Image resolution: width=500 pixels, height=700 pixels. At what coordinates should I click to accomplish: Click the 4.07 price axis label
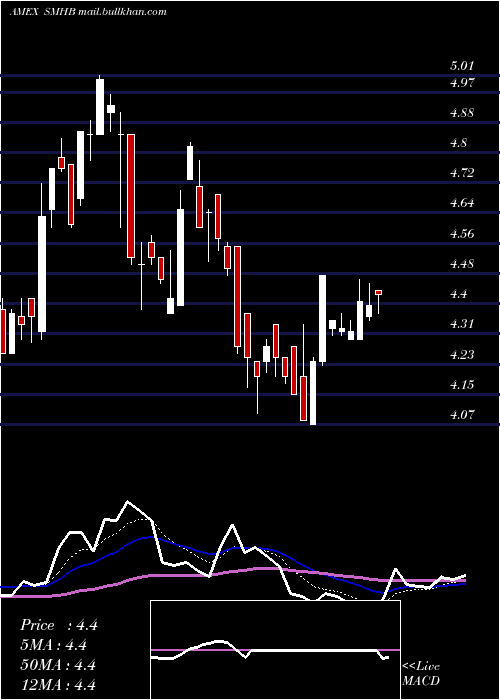[x=461, y=415]
